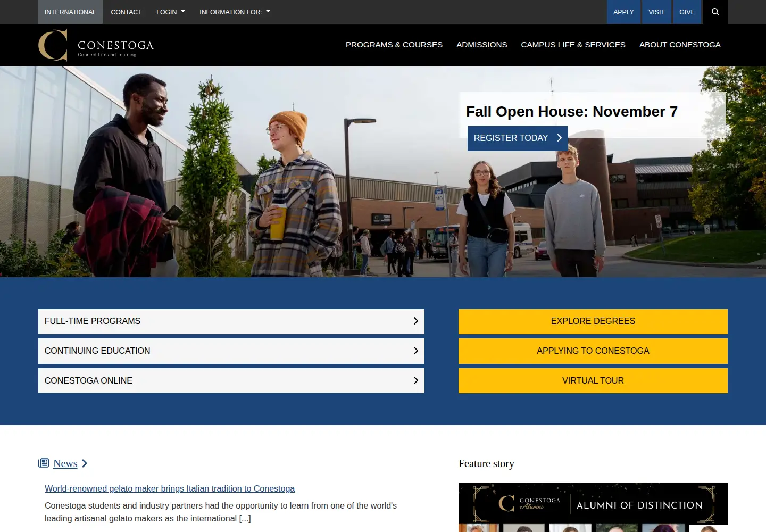This screenshot has width=766, height=532.
Task: Click the chevron arrow after News heading
Action: (x=85, y=463)
